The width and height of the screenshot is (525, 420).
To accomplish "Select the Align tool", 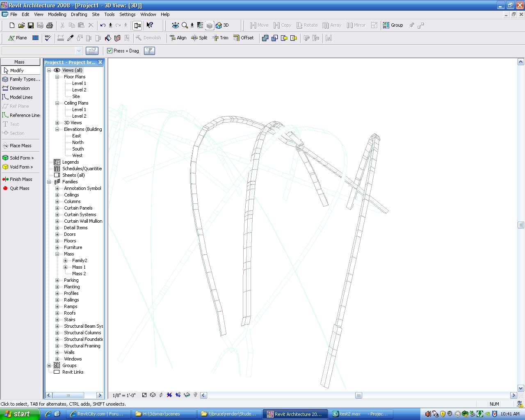I will click(178, 38).
